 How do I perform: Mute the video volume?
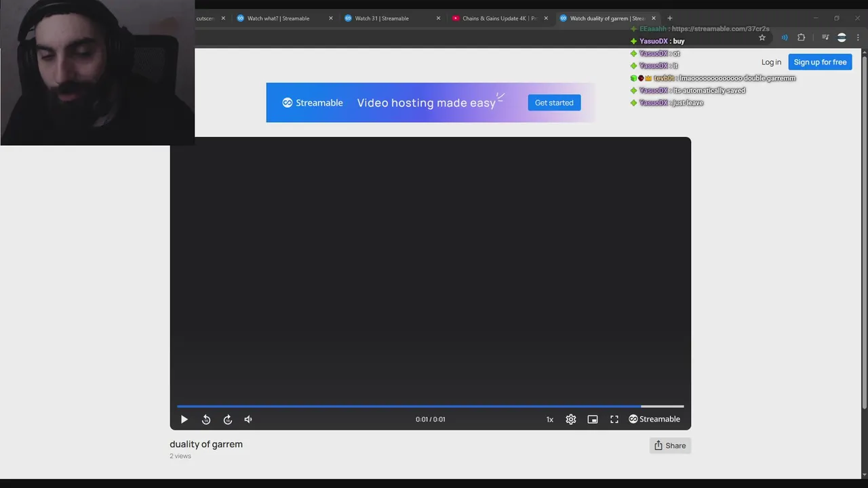point(248,420)
